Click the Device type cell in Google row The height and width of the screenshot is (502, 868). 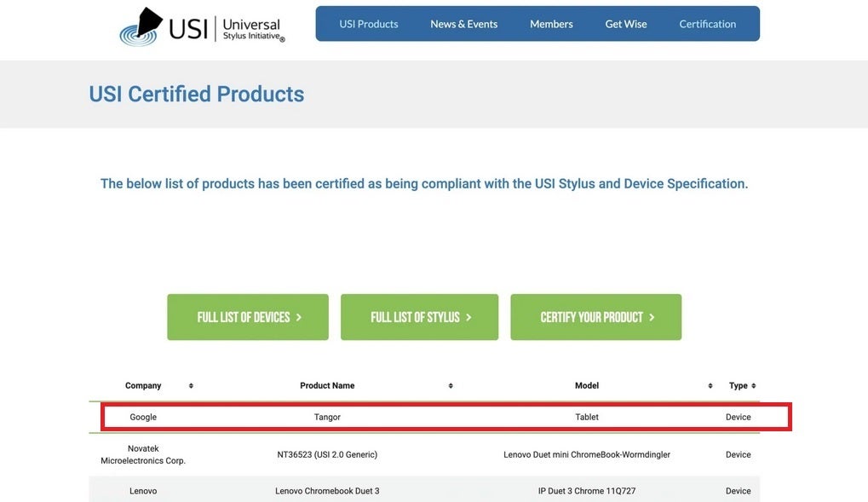739,418
